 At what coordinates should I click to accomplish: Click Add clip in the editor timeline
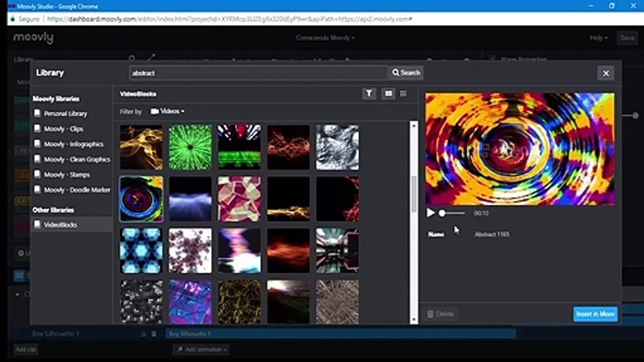pyautogui.click(x=26, y=349)
